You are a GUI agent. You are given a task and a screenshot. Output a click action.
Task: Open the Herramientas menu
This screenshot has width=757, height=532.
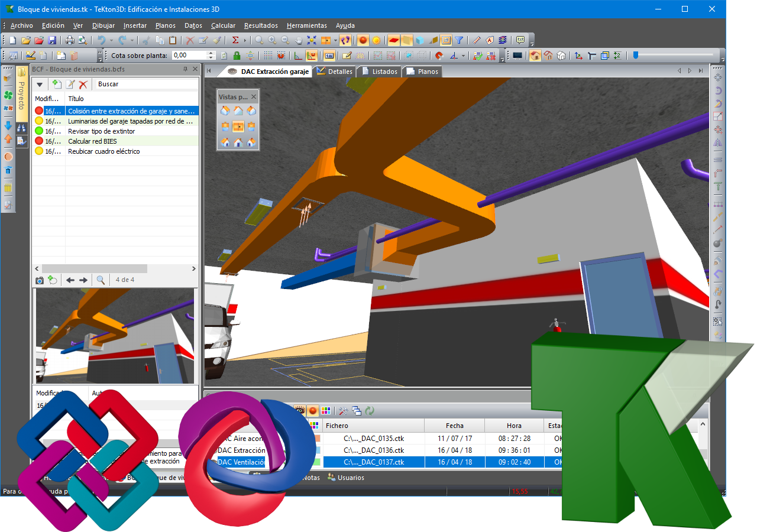pos(306,25)
